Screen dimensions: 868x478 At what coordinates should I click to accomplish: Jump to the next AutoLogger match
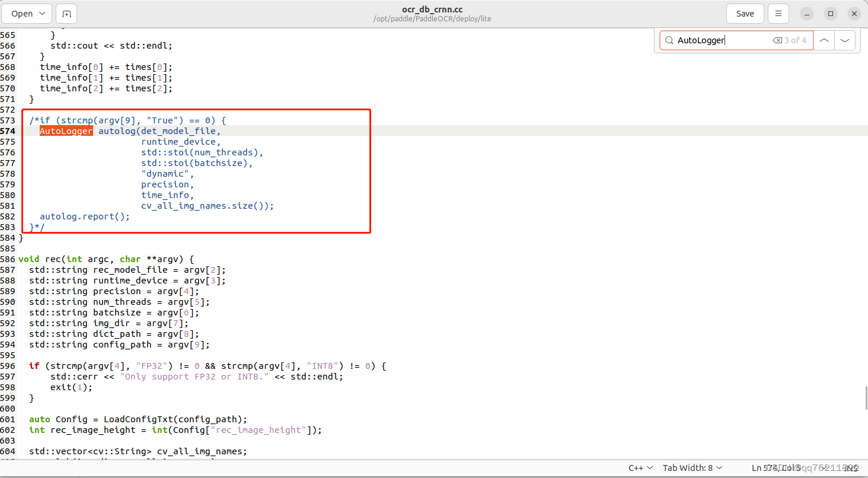click(844, 40)
